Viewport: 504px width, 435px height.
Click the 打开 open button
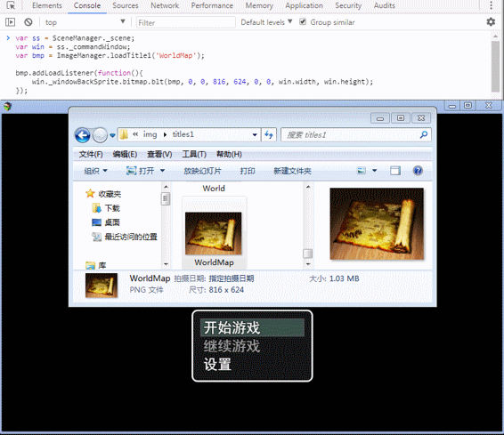[140, 171]
